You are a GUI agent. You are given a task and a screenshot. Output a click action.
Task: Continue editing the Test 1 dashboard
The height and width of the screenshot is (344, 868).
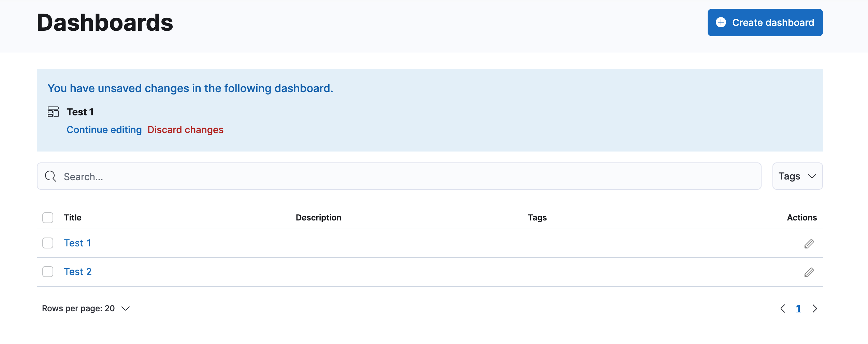(104, 130)
